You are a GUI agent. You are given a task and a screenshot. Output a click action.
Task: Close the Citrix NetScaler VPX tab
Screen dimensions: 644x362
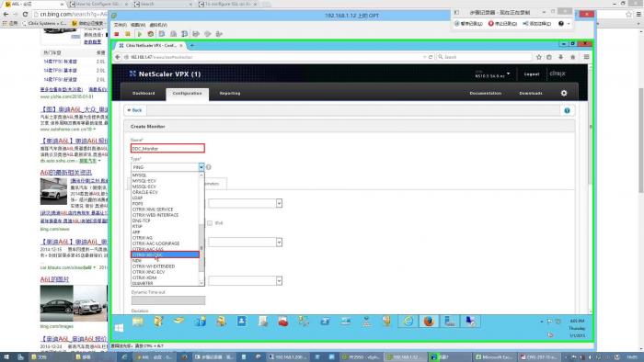click(181, 46)
